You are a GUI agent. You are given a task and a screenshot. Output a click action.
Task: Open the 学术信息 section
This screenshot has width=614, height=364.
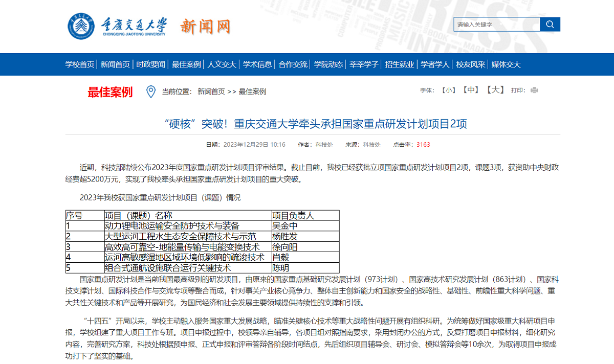pyautogui.click(x=256, y=64)
